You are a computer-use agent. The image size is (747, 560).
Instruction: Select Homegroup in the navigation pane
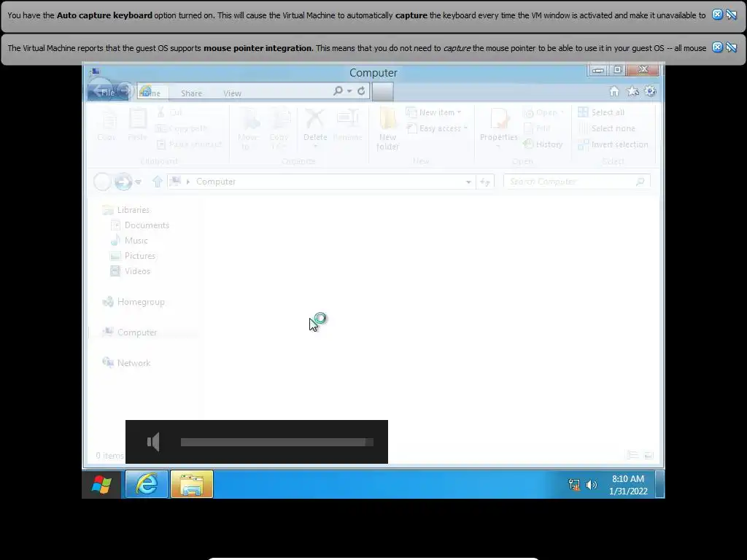134,302
